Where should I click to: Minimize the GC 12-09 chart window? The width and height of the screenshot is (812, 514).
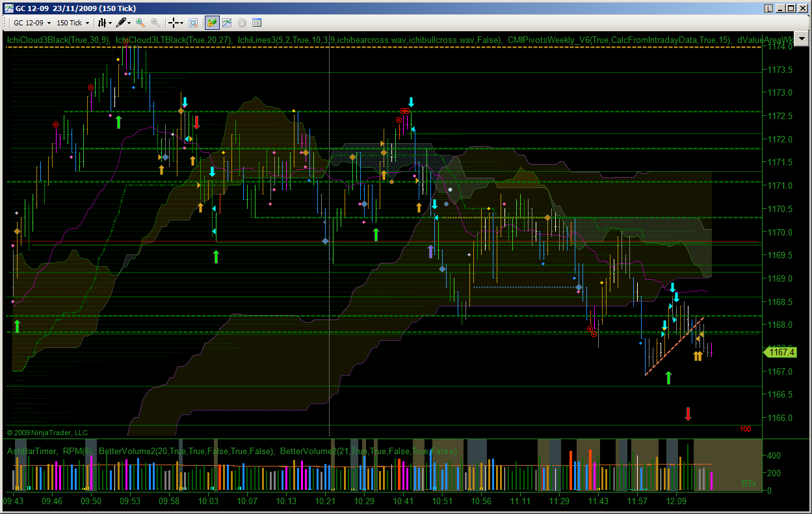(780, 8)
